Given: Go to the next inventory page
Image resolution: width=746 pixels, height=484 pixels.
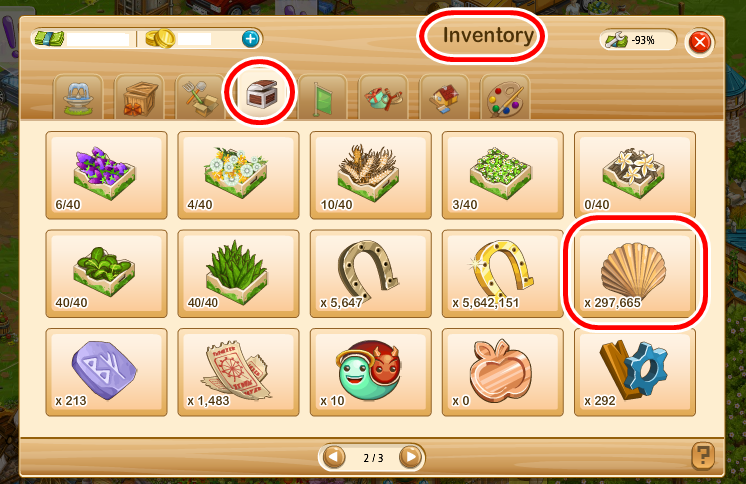Looking at the screenshot, I should coord(410,457).
